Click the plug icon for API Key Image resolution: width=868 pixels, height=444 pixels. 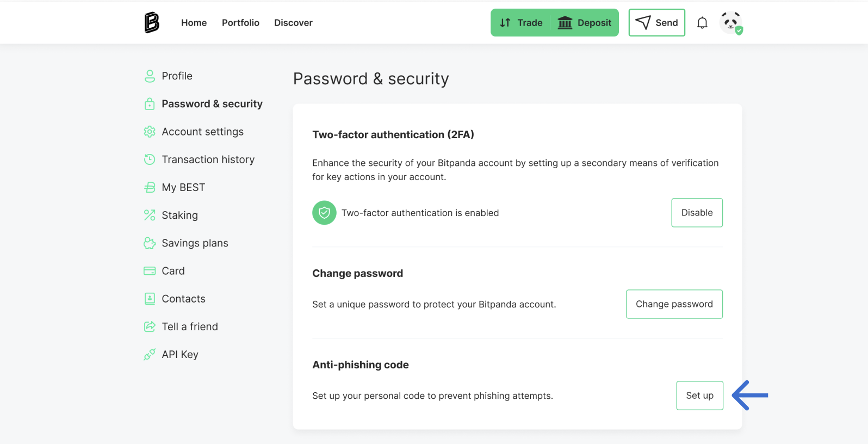(x=150, y=354)
